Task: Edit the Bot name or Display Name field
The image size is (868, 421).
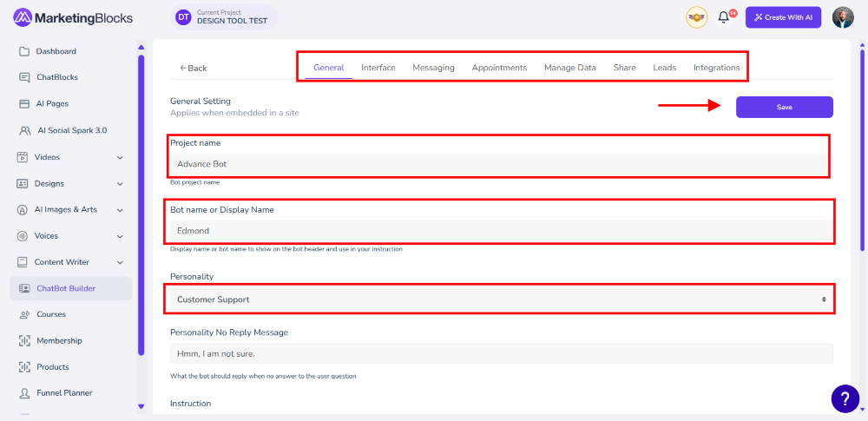Action: click(x=501, y=230)
